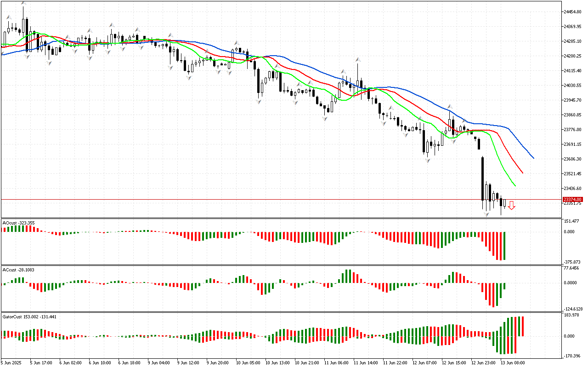Image resolution: width=588 pixels, height=368 pixels.
Task: Click the red down-arrow sell signal icon
Action: point(511,205)
